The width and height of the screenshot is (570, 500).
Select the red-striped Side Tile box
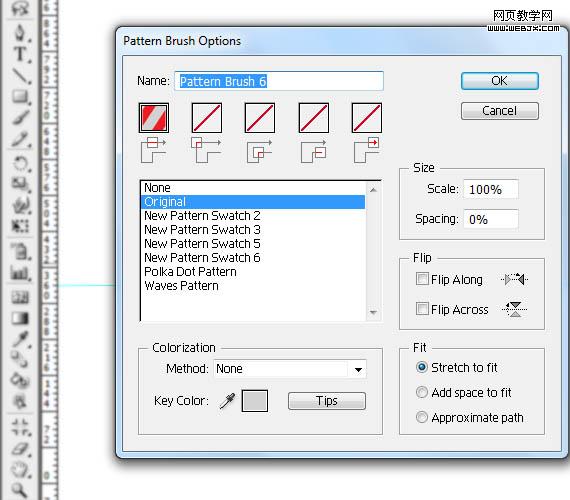click(x=154, y=118)
